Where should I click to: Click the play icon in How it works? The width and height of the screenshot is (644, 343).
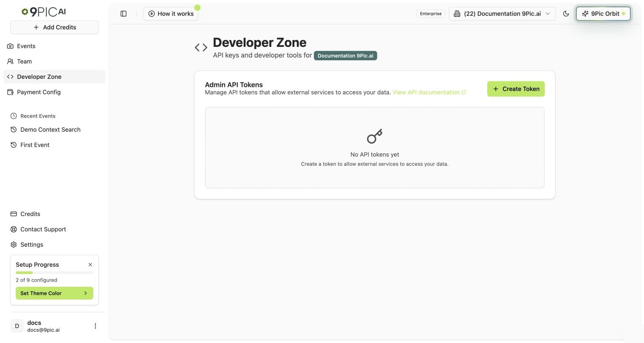(x=151, y=14)
